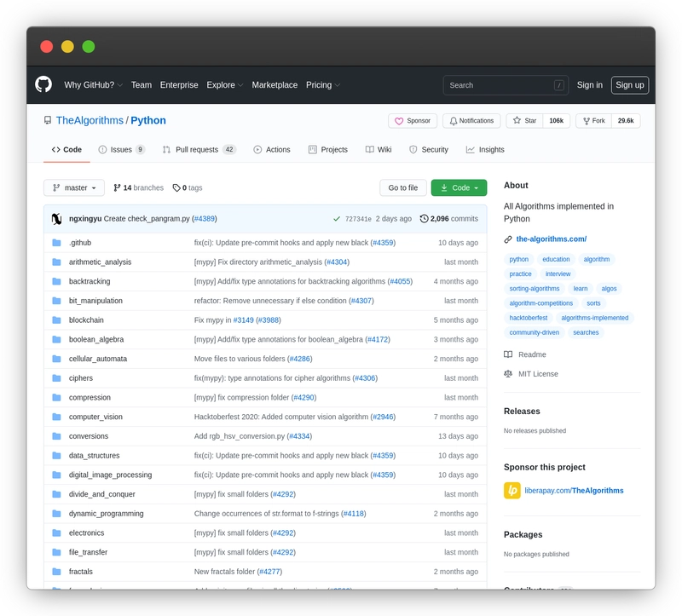682x616 pixels.
Task: Click the Sign up button
Action: 630,84
